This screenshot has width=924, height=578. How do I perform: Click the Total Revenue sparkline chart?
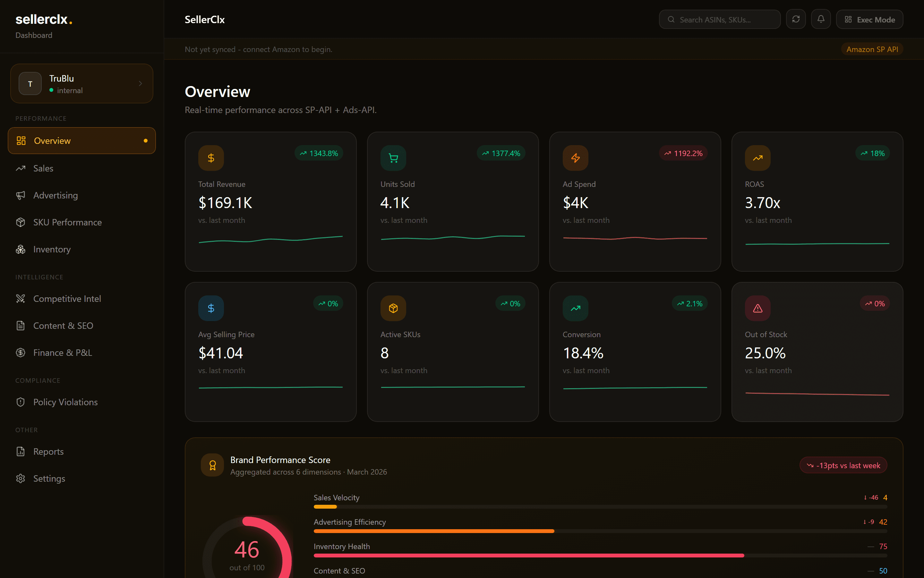click(x=271, y=239)
